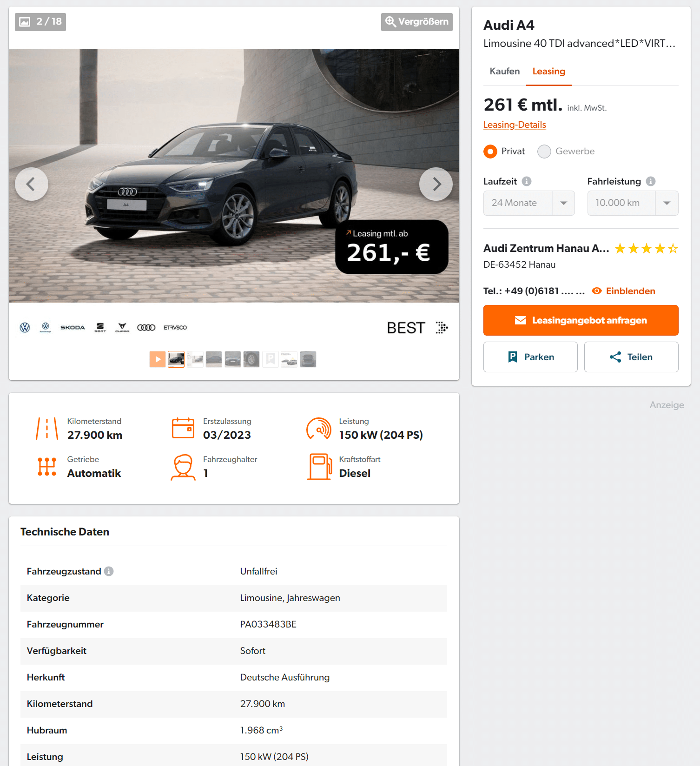Click the Teilen button
The image size is (700, 766).
(631, 357)
